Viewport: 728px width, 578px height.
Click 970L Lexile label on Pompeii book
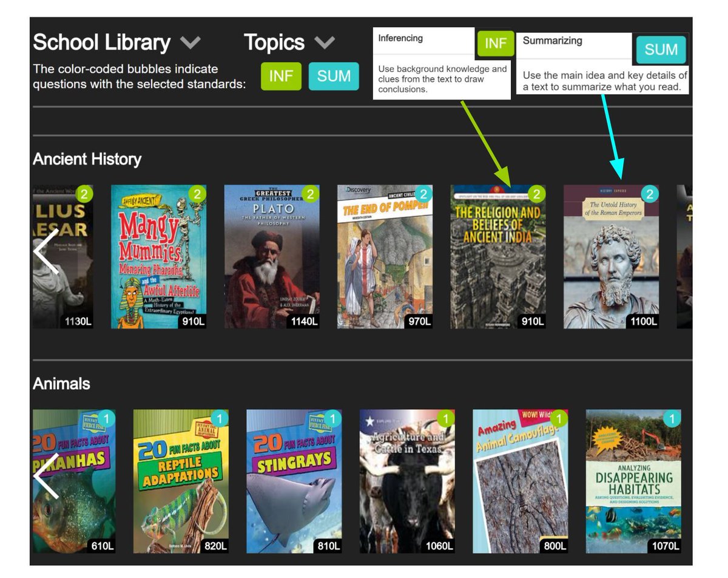point(419,321)
